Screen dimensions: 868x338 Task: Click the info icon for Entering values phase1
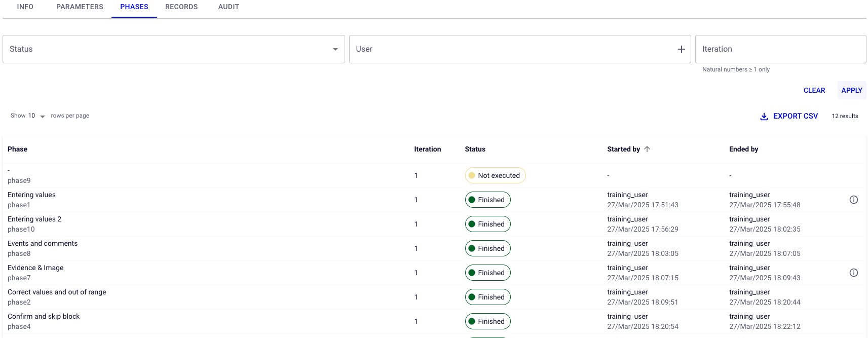853,200
